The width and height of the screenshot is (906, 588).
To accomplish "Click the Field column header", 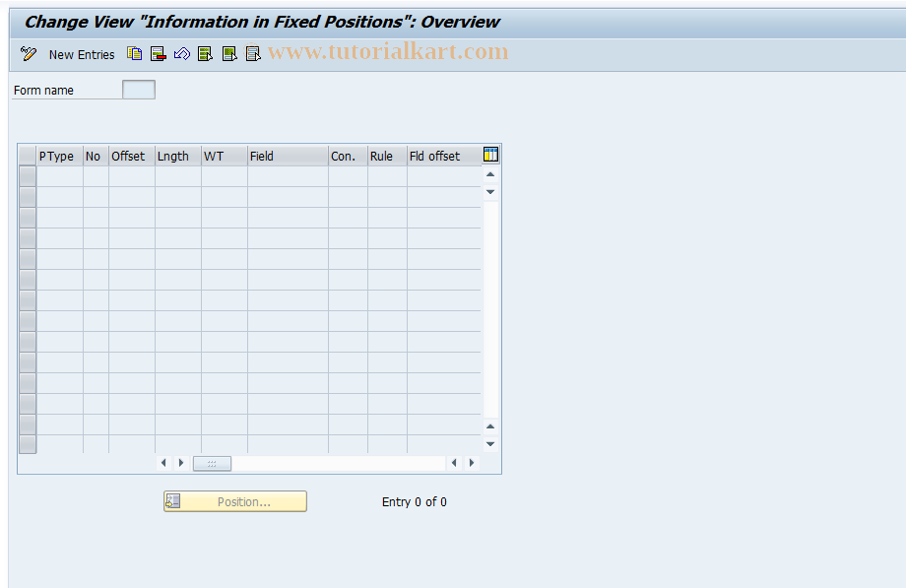I will (288, 156).
